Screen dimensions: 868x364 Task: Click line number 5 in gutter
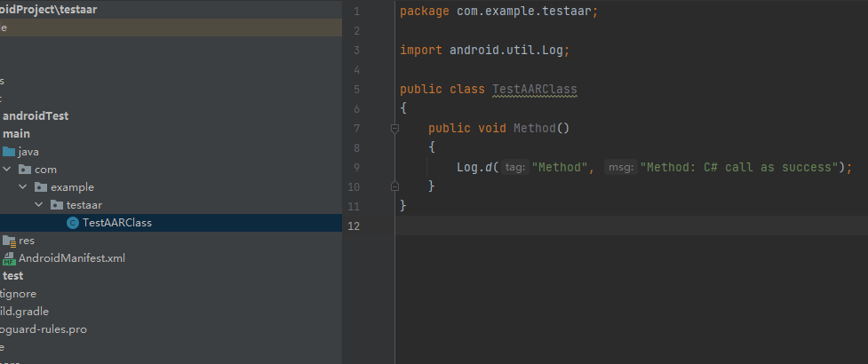[x=356, y=89]
